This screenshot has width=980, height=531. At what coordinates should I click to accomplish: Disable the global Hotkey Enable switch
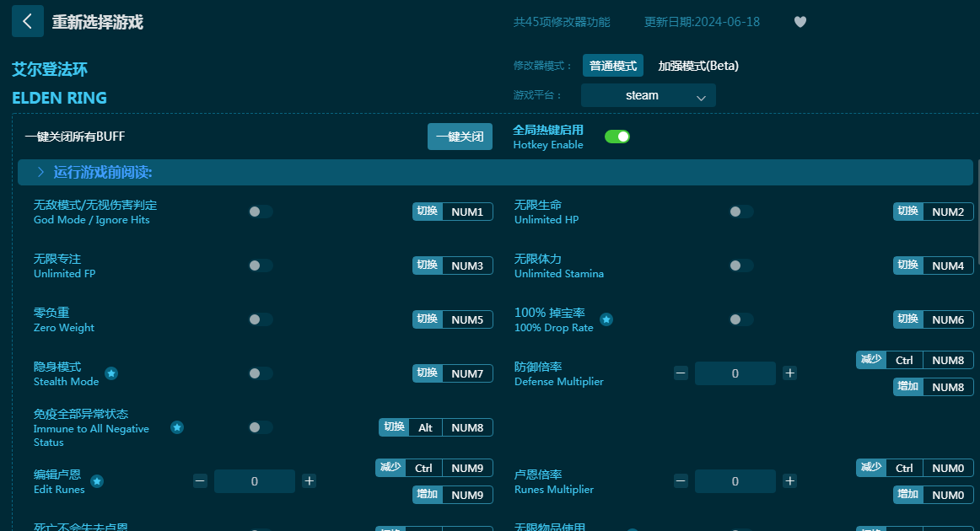pyautogui.click(x=617, y=137)
